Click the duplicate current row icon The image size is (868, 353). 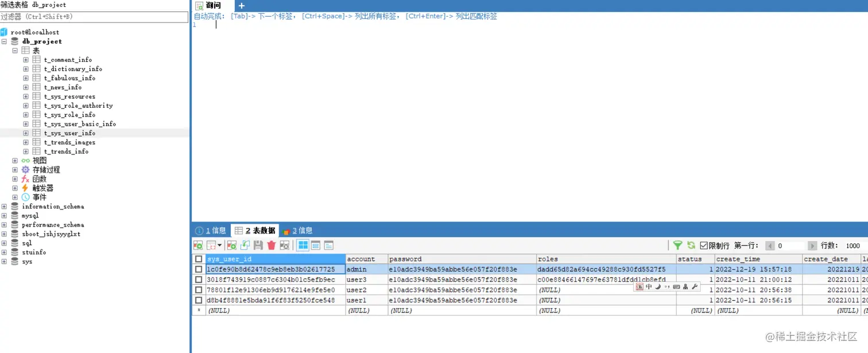coord(245,245)
